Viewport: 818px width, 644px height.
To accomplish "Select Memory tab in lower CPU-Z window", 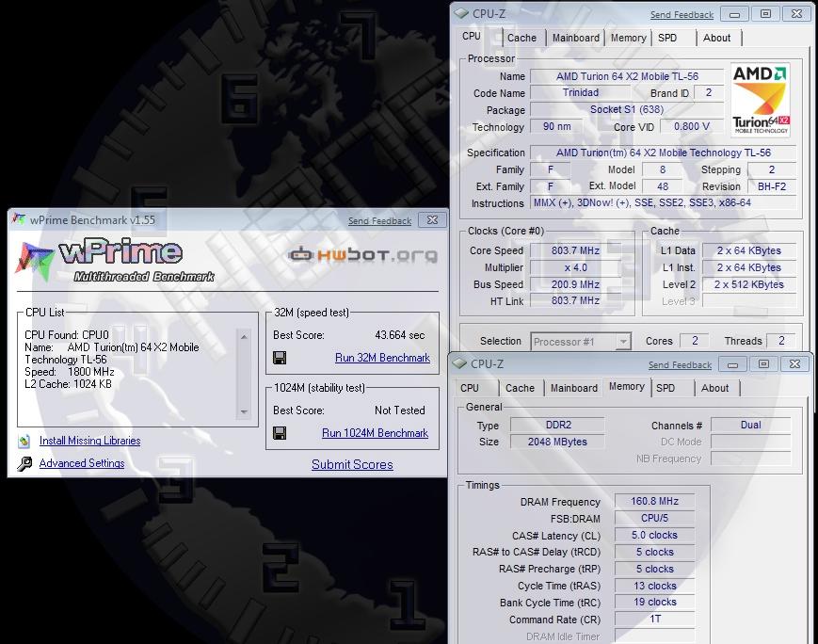I will [627, 386].
